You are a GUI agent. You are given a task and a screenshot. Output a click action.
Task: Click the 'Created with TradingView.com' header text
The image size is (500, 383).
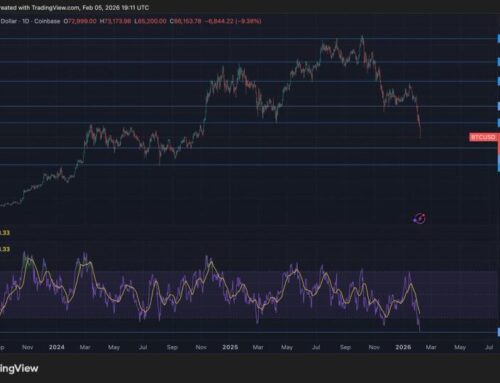(x=74, y=7)
